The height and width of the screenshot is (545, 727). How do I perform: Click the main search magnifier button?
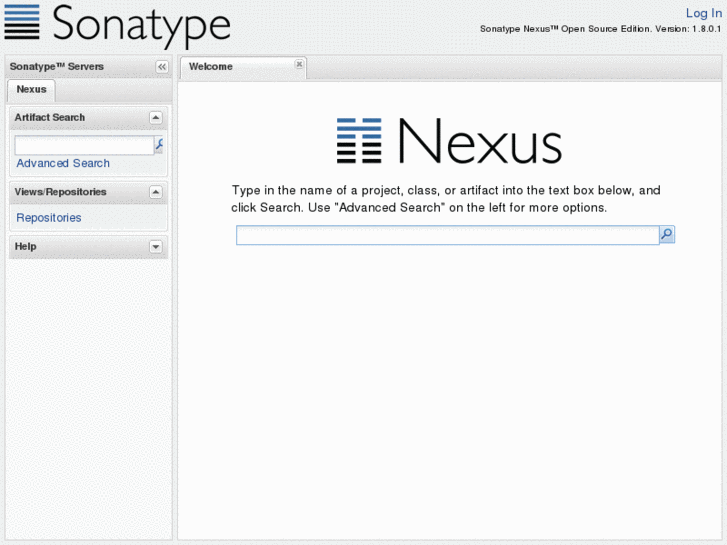pos(667,235)
